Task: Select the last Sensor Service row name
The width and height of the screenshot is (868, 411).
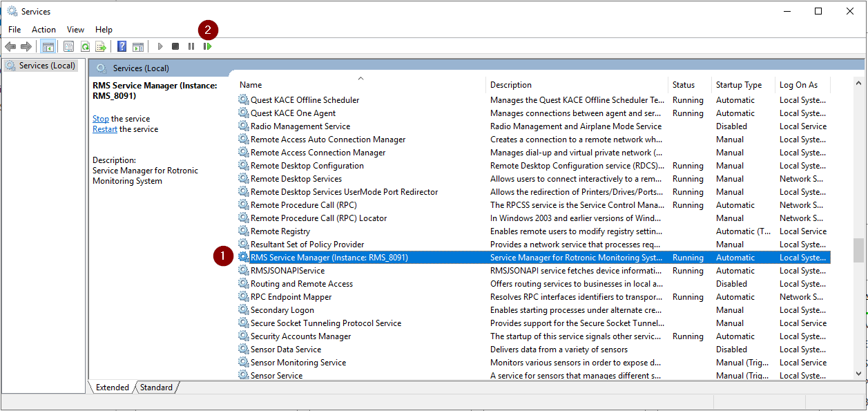Action: point(276,376)
